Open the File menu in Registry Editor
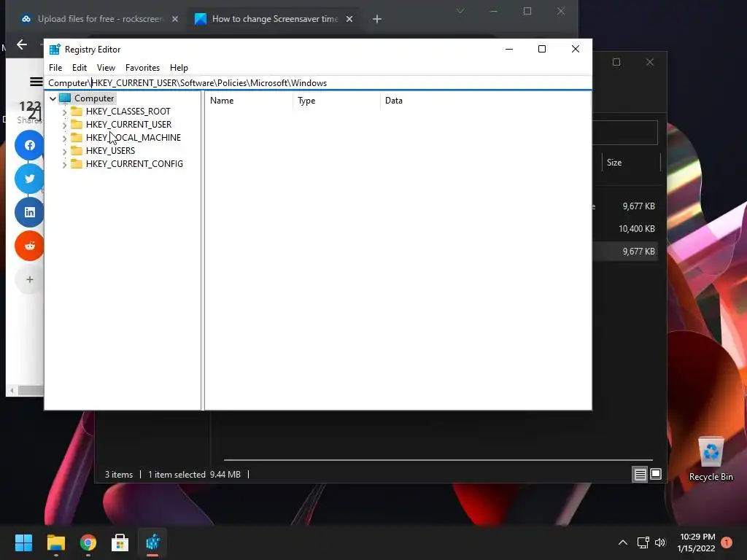The height and width of the screenshot is (560, 747). (x=55, y=68)
